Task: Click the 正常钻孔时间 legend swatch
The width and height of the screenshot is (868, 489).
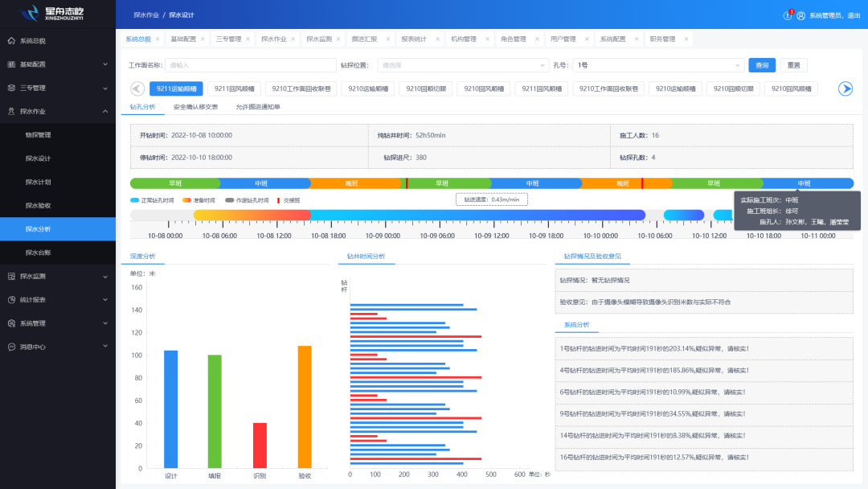Action: point(134,200)
